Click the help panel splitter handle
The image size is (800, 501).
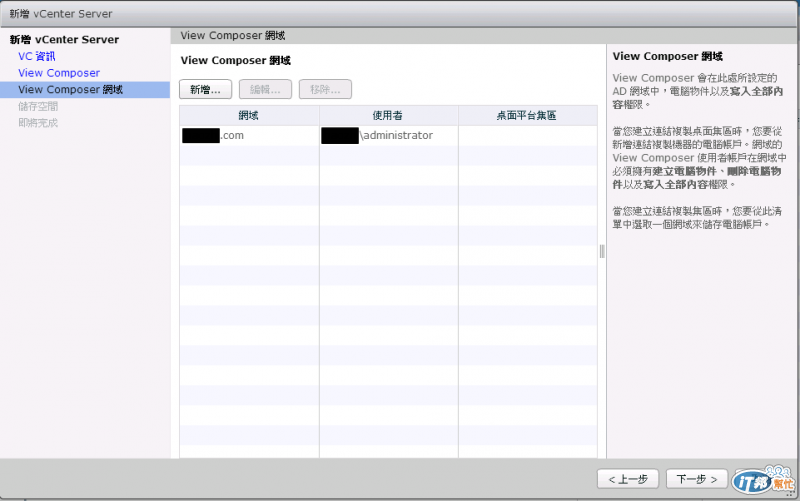point(602,251)
